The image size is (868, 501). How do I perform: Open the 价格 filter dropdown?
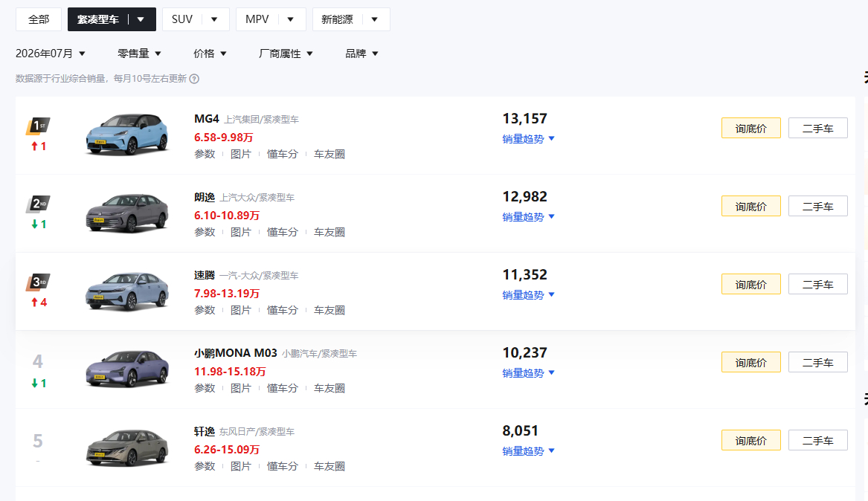pyautogui.click(x=210, y=54)
